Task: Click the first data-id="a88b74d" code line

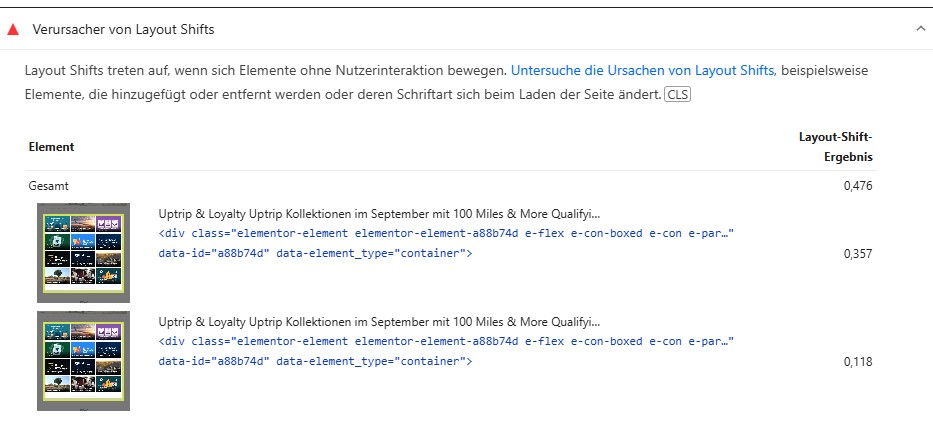Action: click(x=315, y=254)
